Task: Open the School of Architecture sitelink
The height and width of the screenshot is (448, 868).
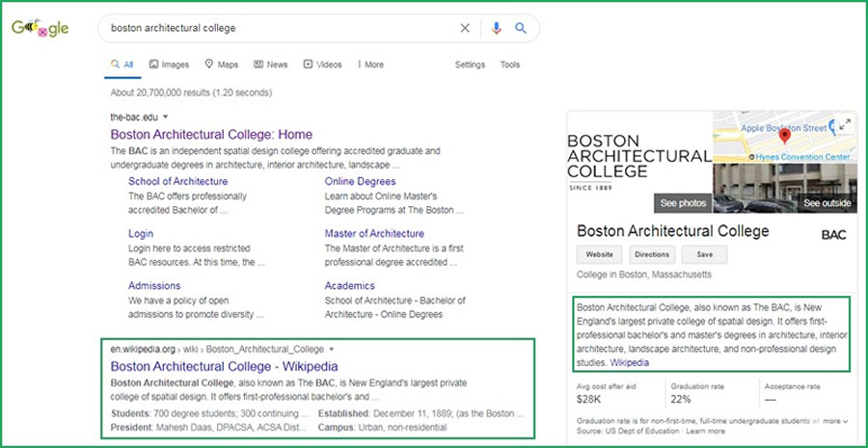Action: [x=177, y=181]
